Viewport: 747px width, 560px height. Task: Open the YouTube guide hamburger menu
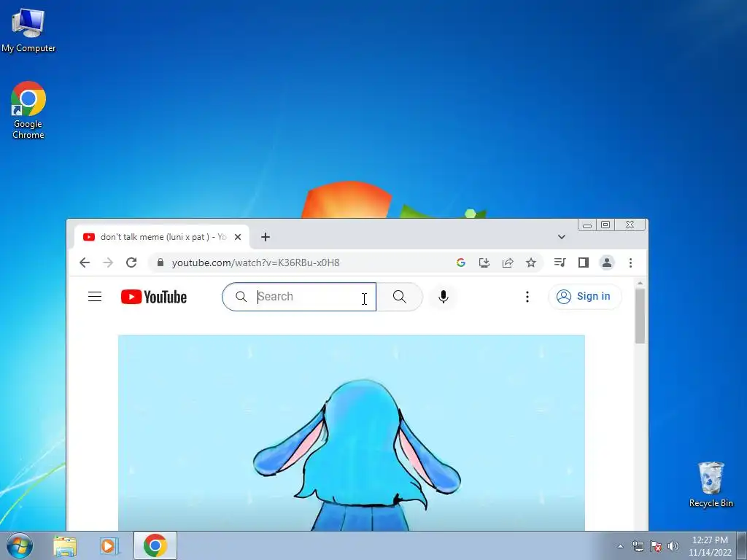(x=95, y=297)
